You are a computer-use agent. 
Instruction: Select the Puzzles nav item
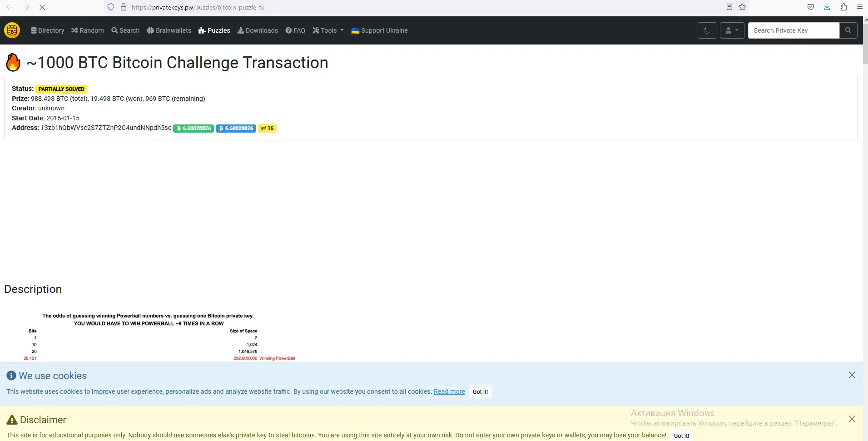[x=214, y=30]
